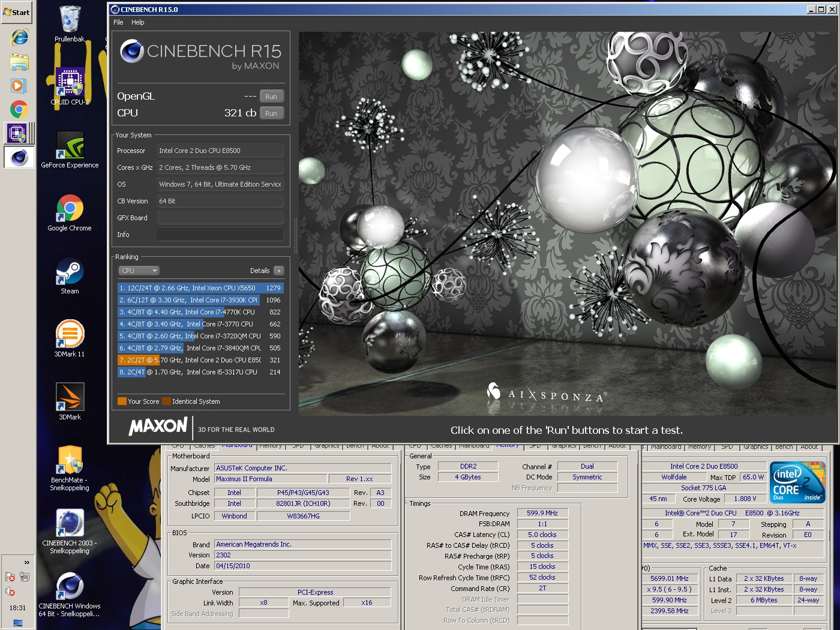Select the highlighted Core 2 Duo 321 ranking row
This screenshot has height=630, width=840.
pyautogui.click(x=200, y=360)
